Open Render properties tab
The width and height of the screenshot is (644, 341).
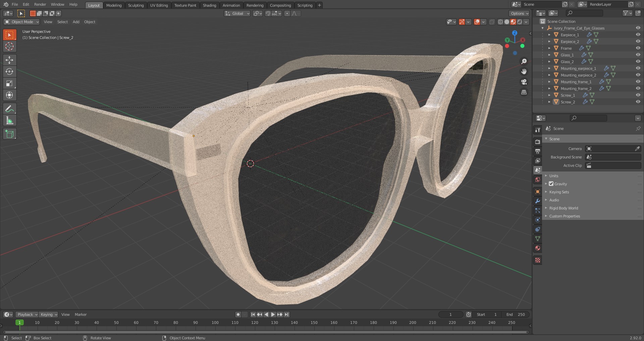(538, 142)
